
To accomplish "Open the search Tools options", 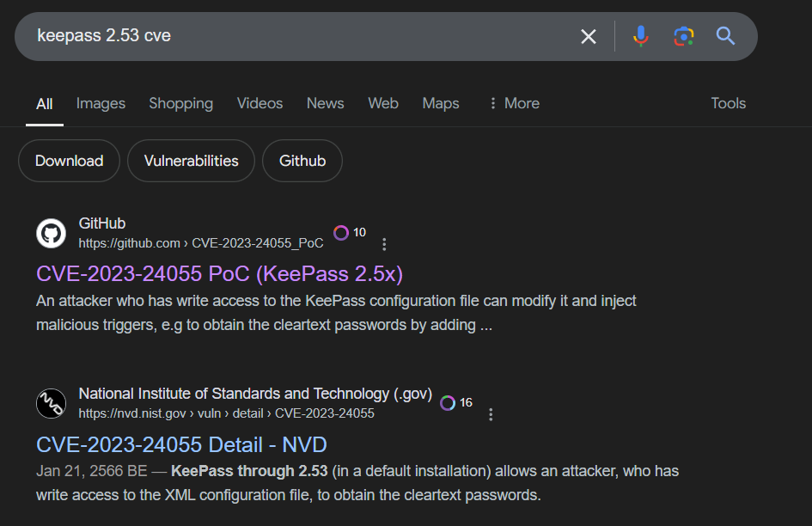I will [728, 103].
